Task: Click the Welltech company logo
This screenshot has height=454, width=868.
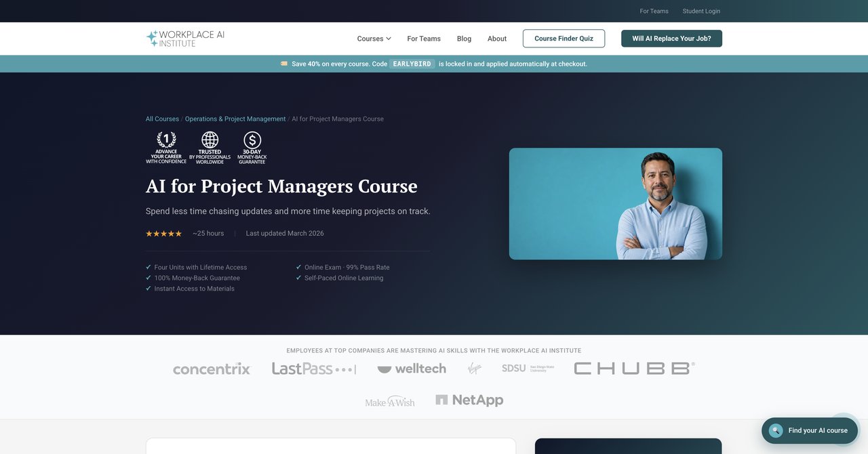Action: [x=412, y=369]
